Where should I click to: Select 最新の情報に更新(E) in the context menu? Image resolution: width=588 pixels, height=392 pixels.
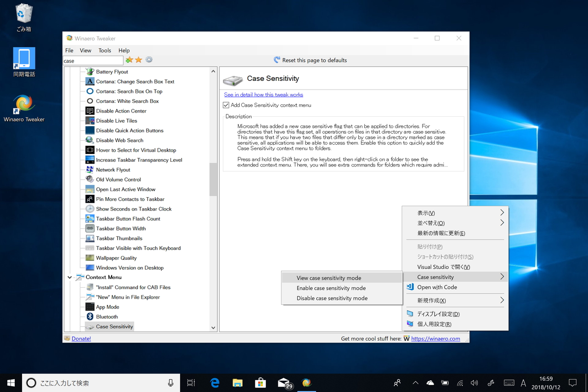pos(455,233)
